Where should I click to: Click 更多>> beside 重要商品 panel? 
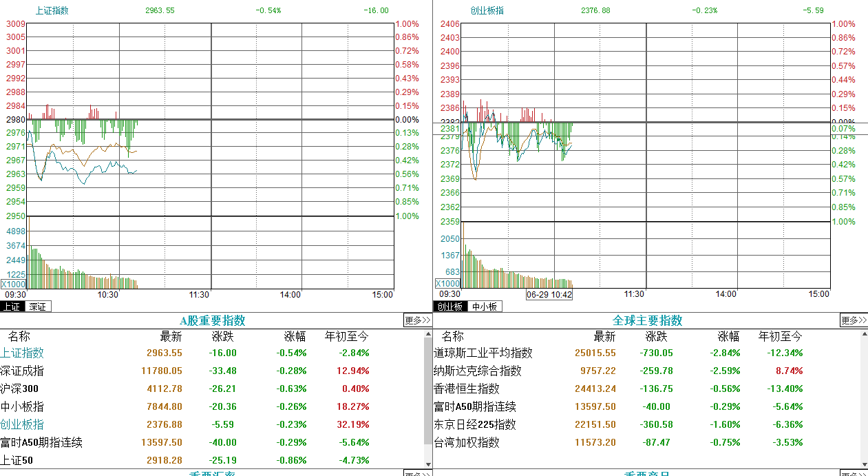click(853, 473)
